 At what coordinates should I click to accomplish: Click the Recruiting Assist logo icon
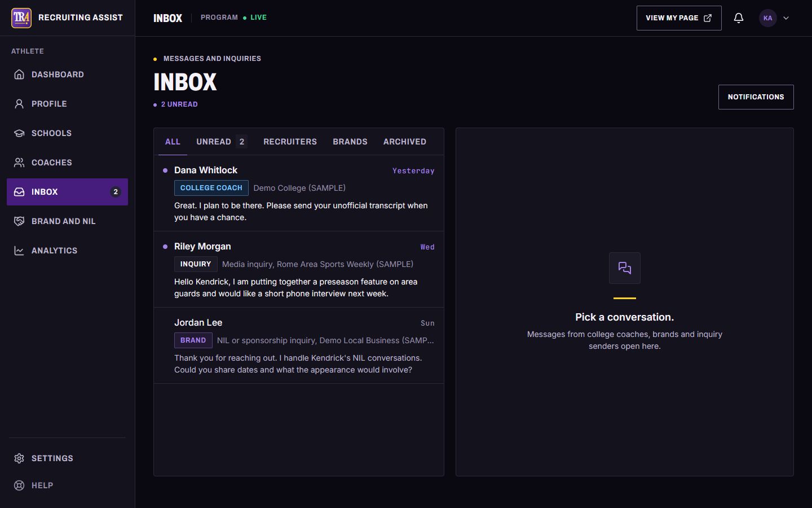click(21, 18)
